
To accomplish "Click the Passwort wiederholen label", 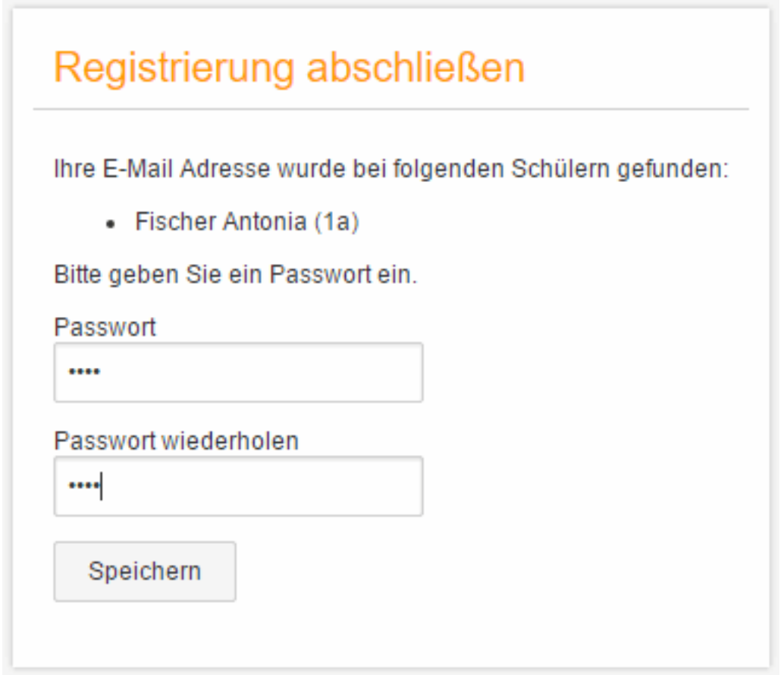I will pyautogui.click(x=176, y=441).
